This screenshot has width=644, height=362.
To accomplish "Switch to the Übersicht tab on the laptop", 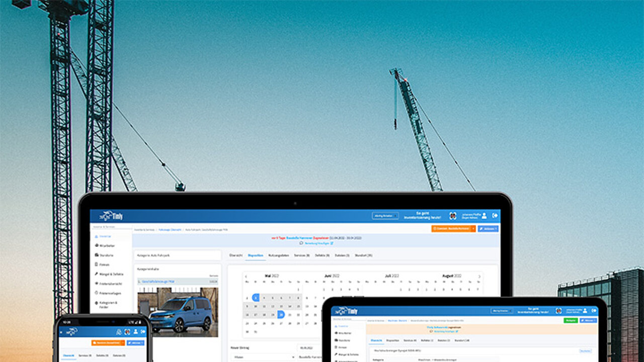I will click(236, 255).
